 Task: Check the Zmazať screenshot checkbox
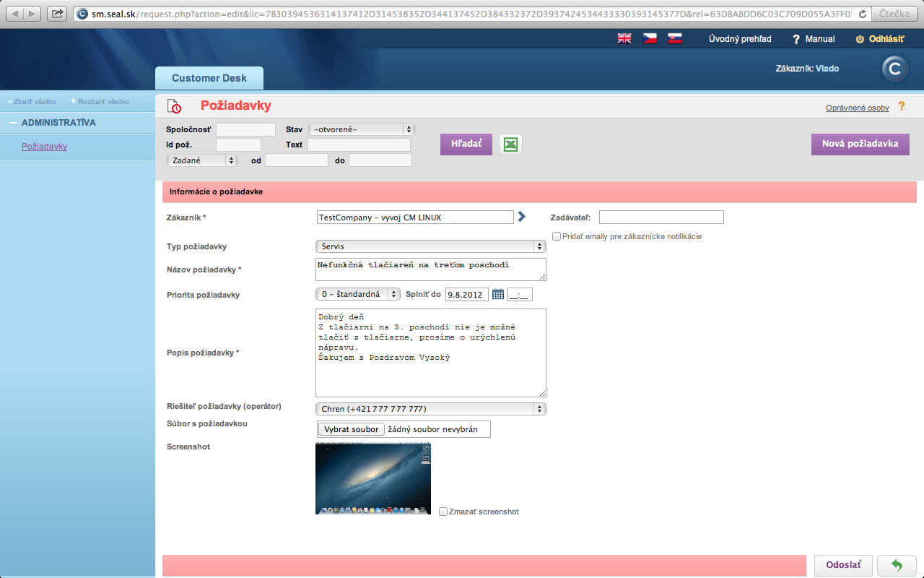click(x=443, y=512)
